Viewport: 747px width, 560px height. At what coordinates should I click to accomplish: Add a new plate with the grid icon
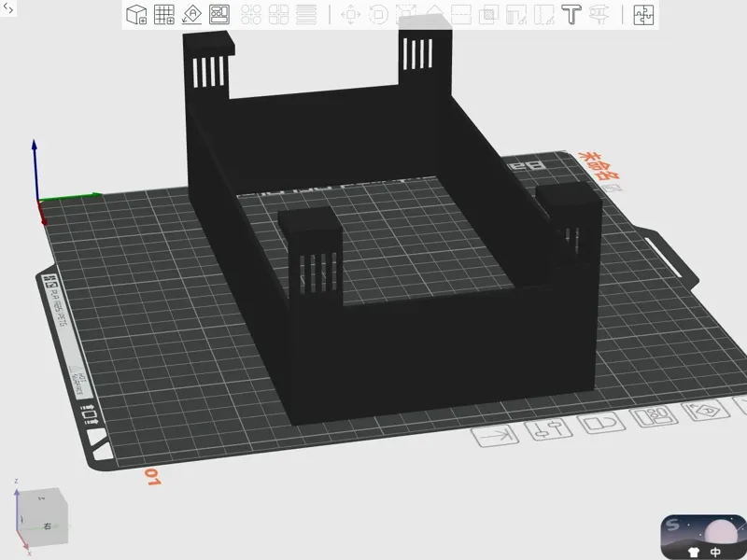(164, 14)
